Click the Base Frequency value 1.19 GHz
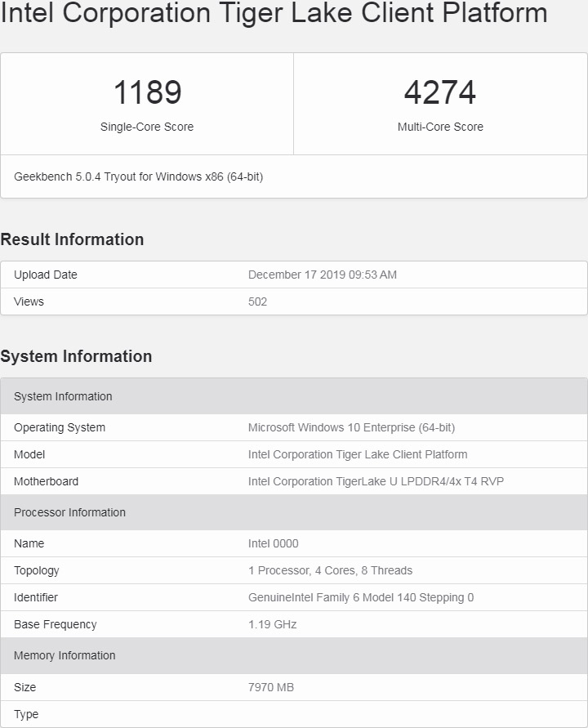 coord(273,624)
